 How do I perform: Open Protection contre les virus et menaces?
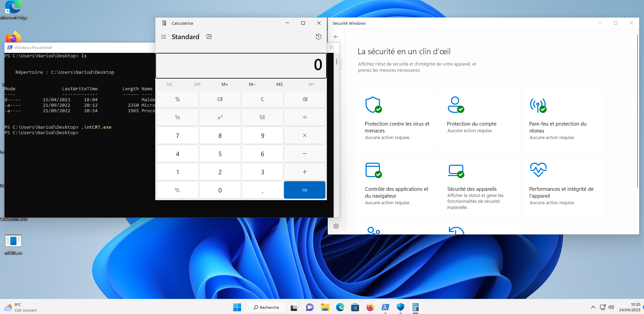tap(398, 120)
